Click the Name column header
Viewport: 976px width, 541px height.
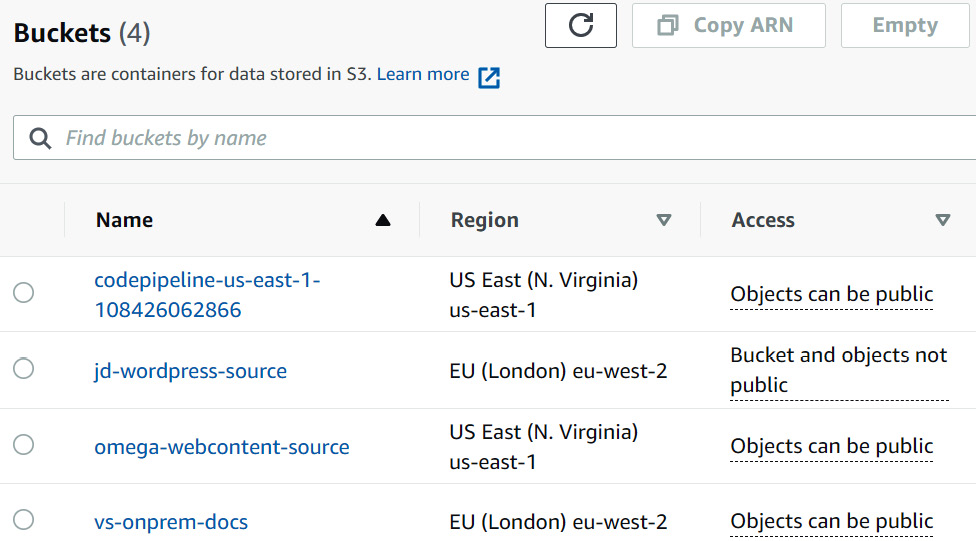click(124, 220)
